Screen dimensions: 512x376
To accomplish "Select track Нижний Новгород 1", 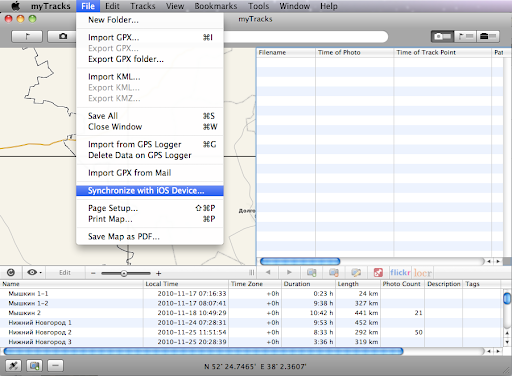I will click(251, 323).
